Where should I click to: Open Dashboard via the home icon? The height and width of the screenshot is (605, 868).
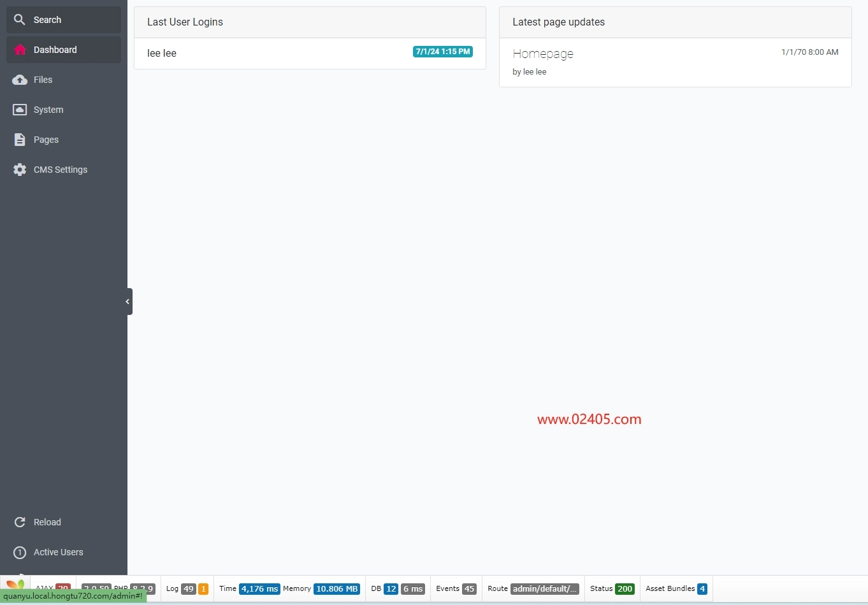click(20, 50)
